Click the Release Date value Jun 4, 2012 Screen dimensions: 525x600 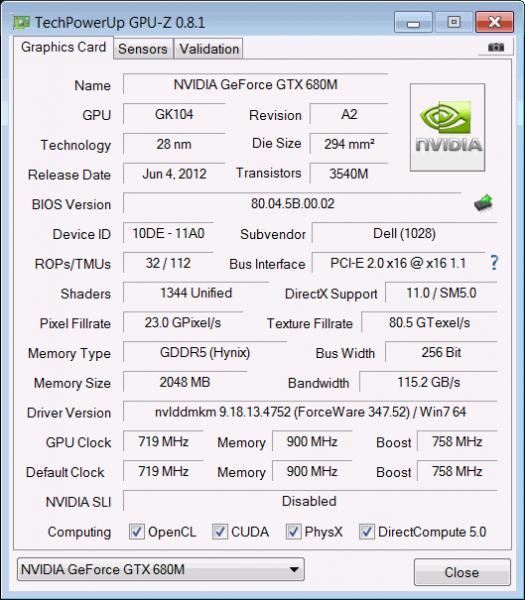(174, 174)
